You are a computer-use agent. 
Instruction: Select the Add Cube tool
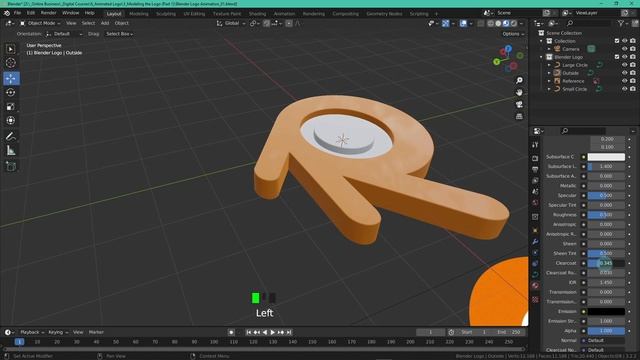[x=11, y=167]
